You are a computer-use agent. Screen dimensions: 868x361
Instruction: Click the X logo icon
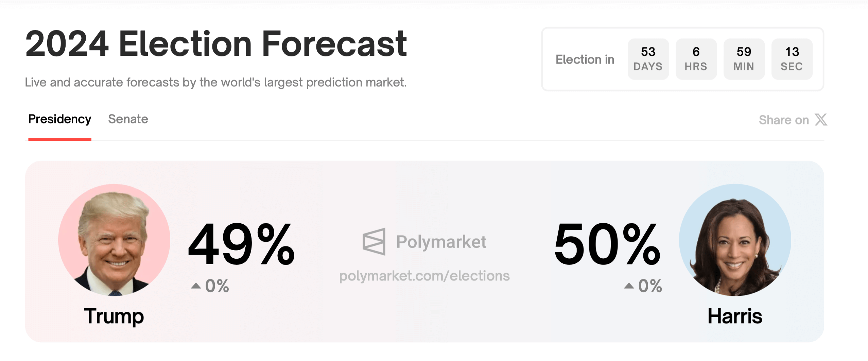821,120
